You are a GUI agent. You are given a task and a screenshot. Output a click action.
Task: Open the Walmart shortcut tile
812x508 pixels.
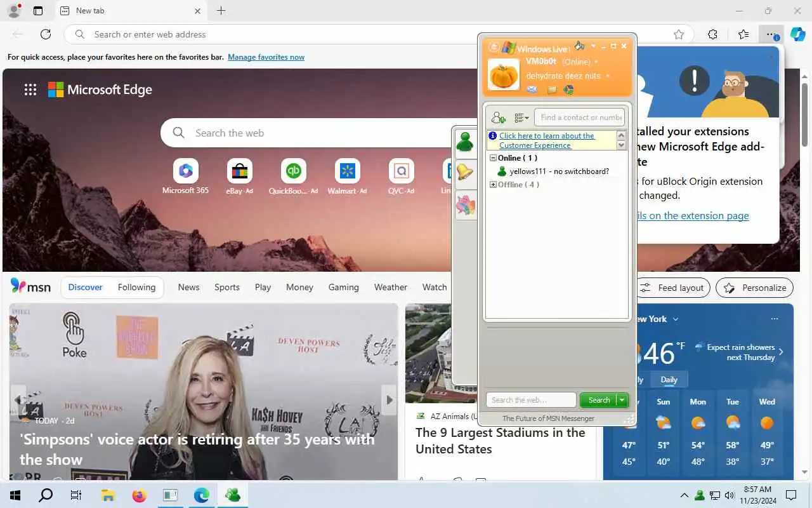click(x=347, y=177)
